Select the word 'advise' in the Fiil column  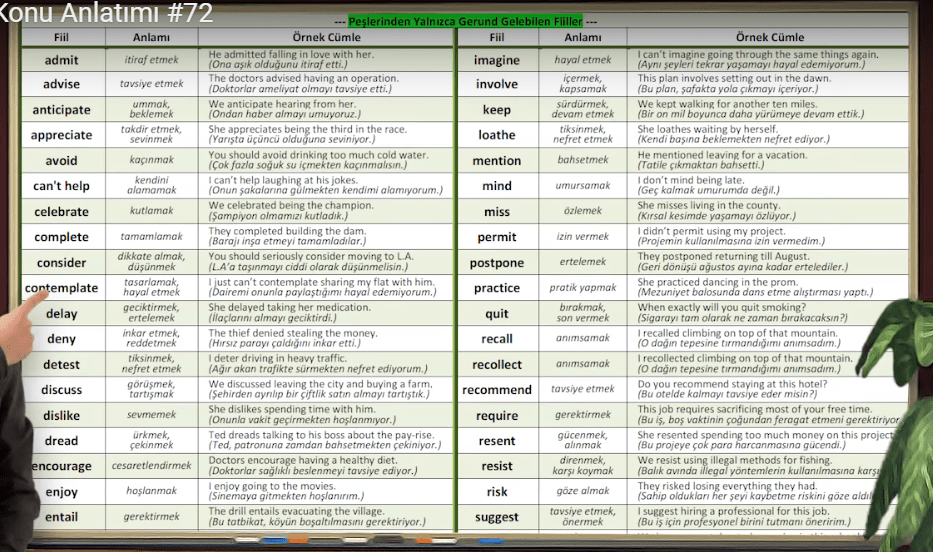pos(61,84)
